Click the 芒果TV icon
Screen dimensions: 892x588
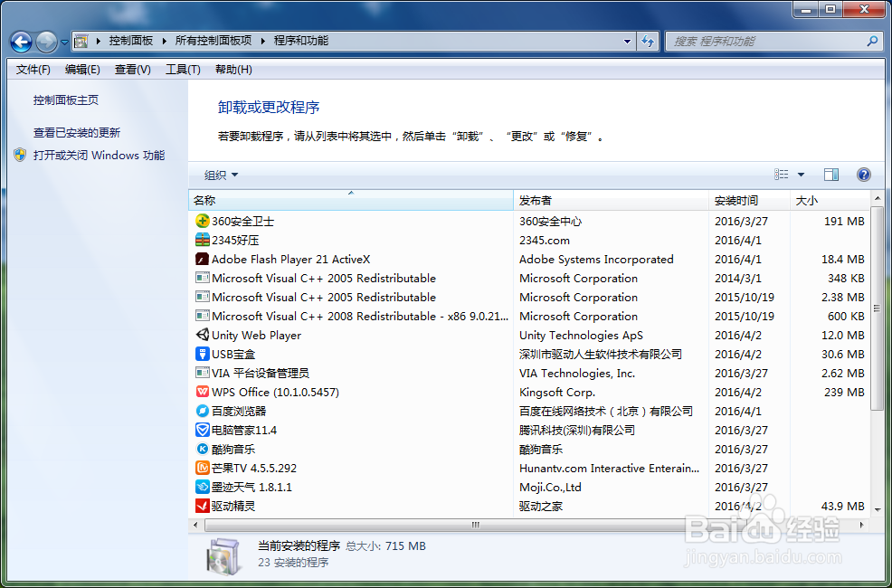(x=202, y=468)
